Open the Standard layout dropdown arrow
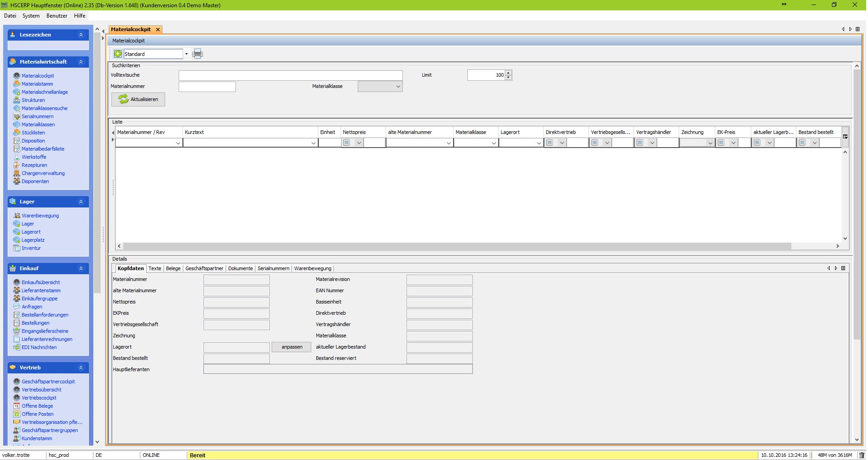868x460 pixels. click(x=186, y=54)
